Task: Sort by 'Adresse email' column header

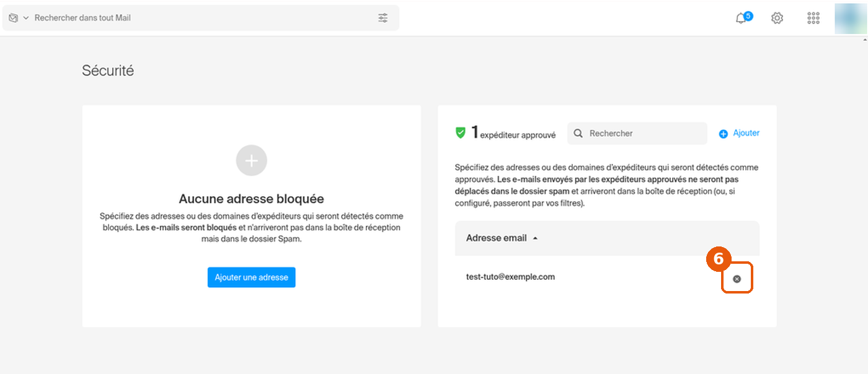Action: [x=502, y=238]
